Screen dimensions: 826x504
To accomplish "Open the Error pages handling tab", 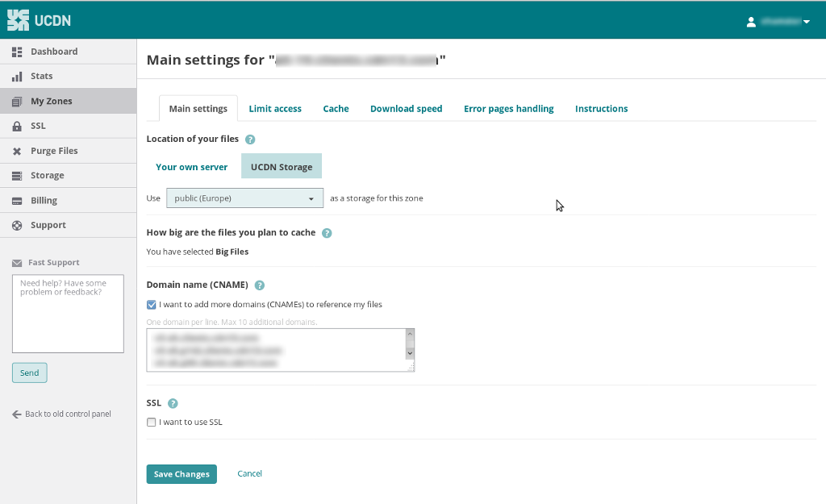I will click(508, 109).
